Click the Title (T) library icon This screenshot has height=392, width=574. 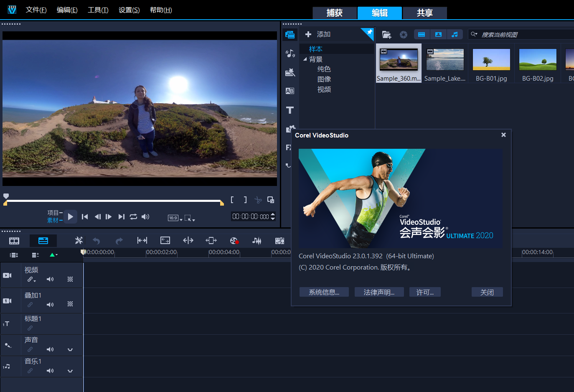point(290,110)
